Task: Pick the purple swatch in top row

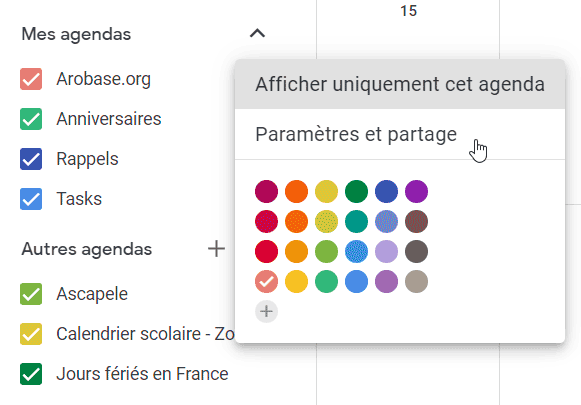Action: pos(416,192)
